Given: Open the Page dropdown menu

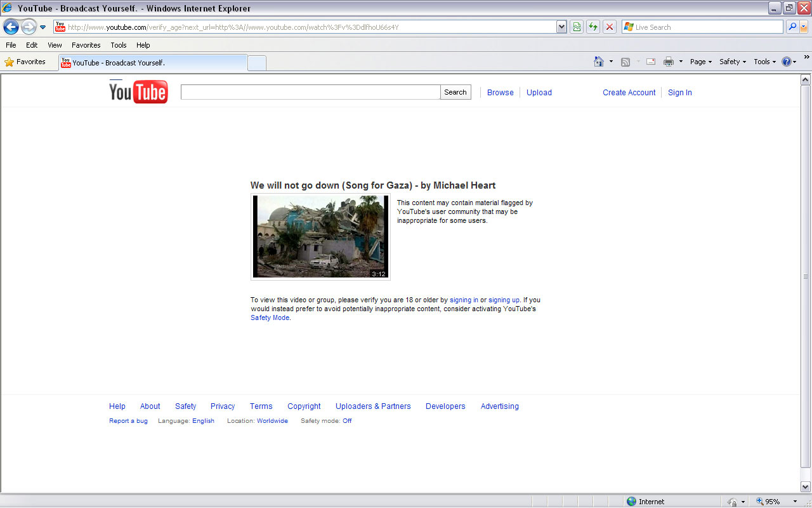Looking at the screenshot, I should pos(701,62).
